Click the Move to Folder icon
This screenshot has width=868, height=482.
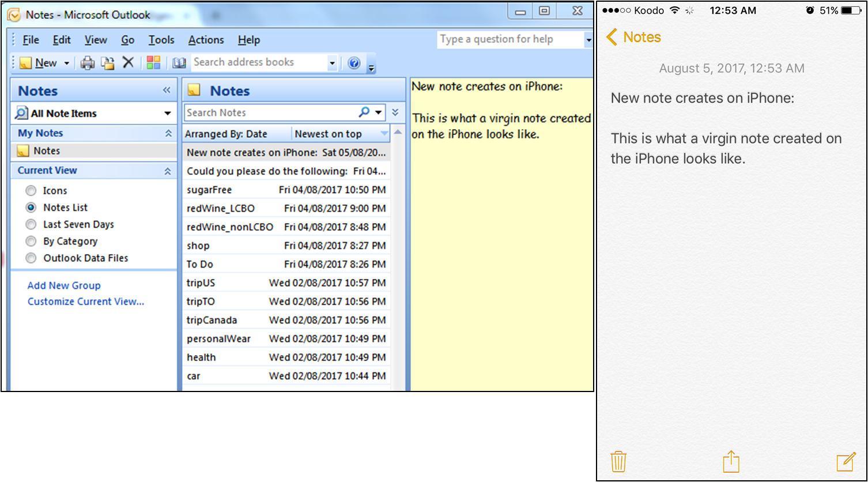[107, 63]
